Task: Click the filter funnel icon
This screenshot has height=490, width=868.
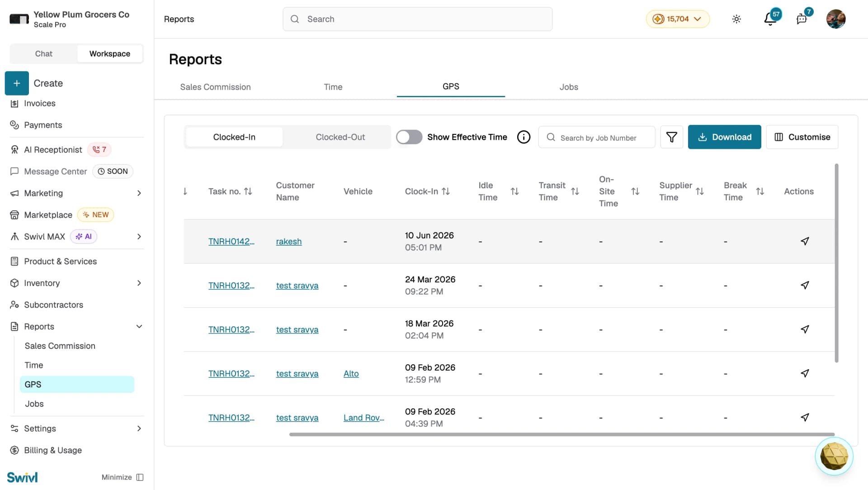Action: pos(671,137)
